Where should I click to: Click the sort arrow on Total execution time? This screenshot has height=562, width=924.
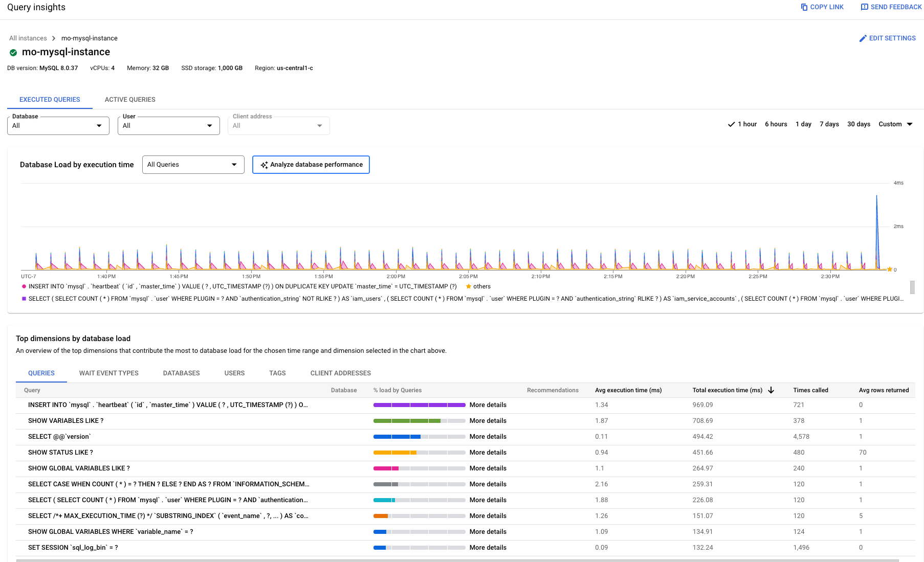point(771,390)
